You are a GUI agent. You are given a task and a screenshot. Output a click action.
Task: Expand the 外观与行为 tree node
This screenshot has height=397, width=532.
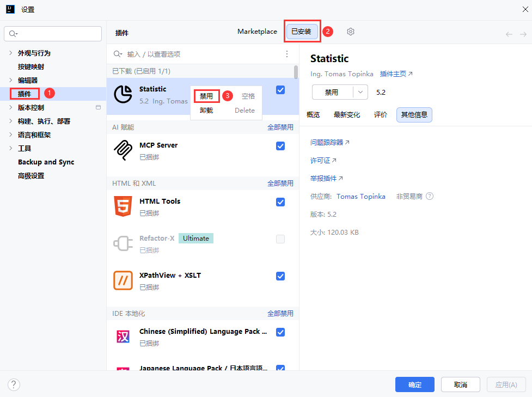[x=10, y=53]
